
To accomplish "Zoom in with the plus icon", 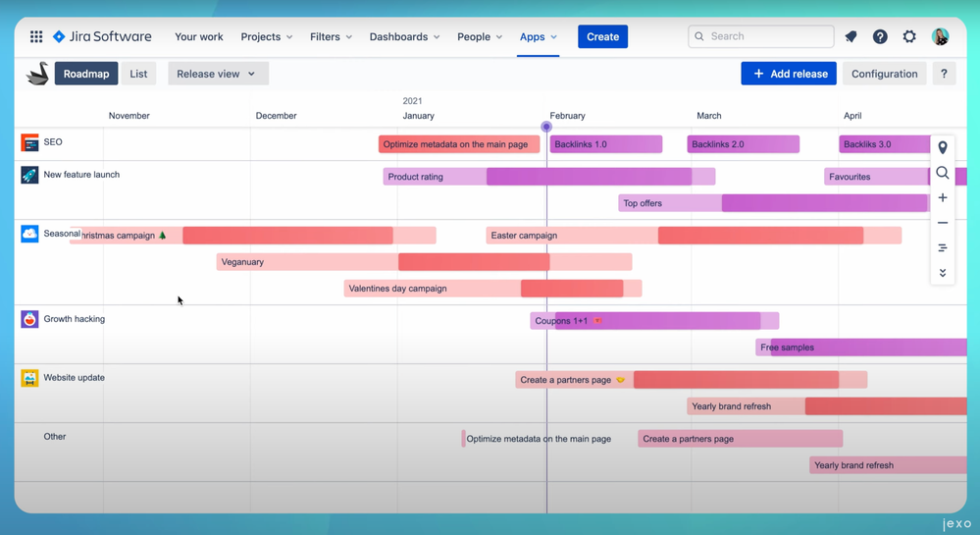I will (x=943, y=197).
